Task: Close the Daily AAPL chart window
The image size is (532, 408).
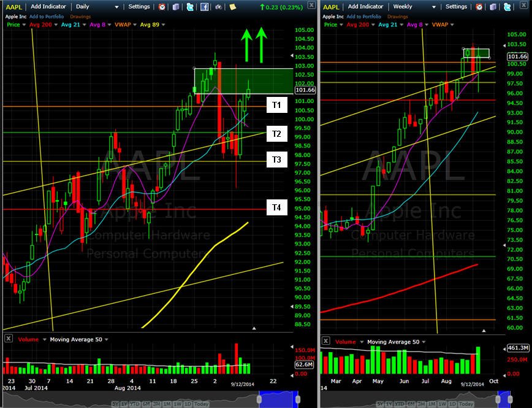Action: [311, 4]
